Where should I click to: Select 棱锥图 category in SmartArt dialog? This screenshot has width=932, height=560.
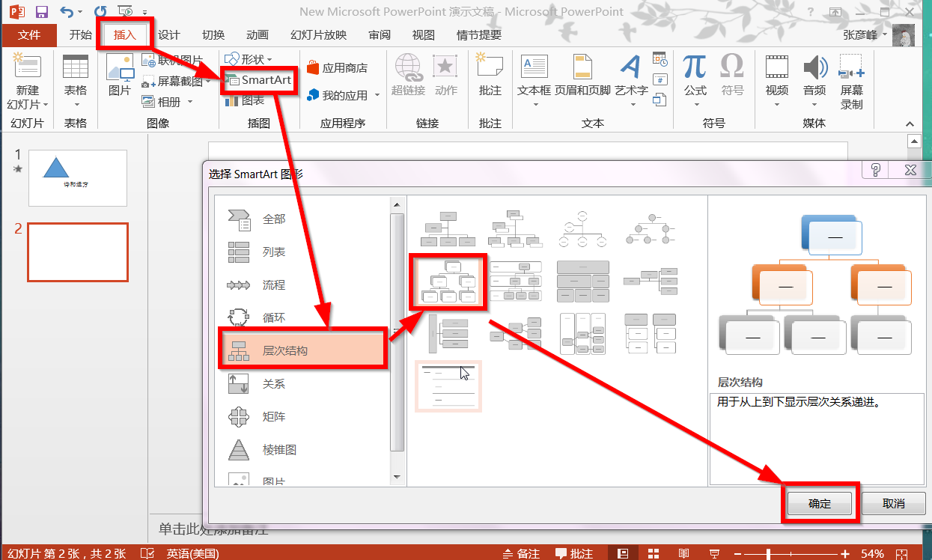(x=302, y=450)
